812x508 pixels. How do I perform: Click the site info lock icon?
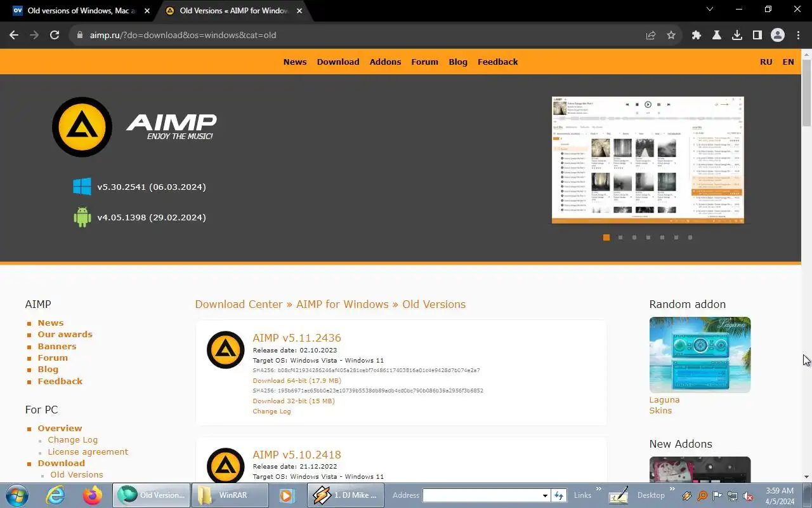point(80,36)
